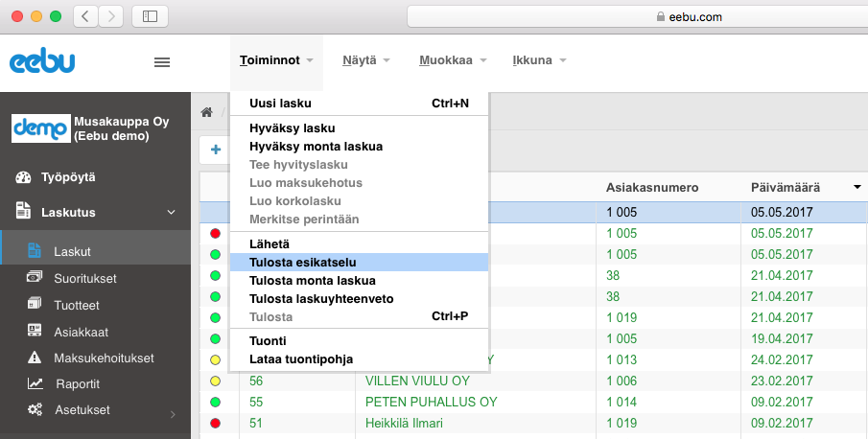Click the Asiakasnumero column header
The image size is (868, 439).
pyautogui.click(x=652, y=188)
